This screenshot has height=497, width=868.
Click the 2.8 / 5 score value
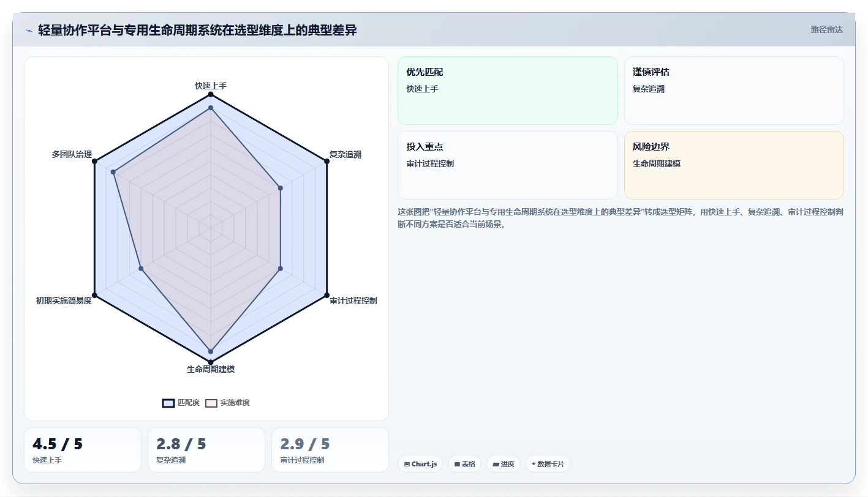(181, 444)
